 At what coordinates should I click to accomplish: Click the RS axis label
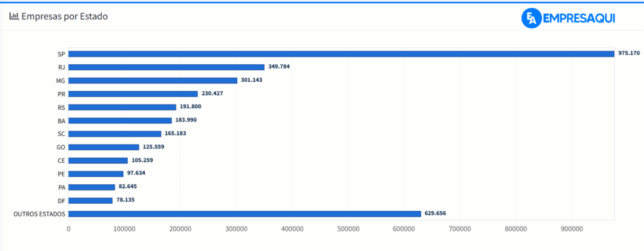click(61, 107)
